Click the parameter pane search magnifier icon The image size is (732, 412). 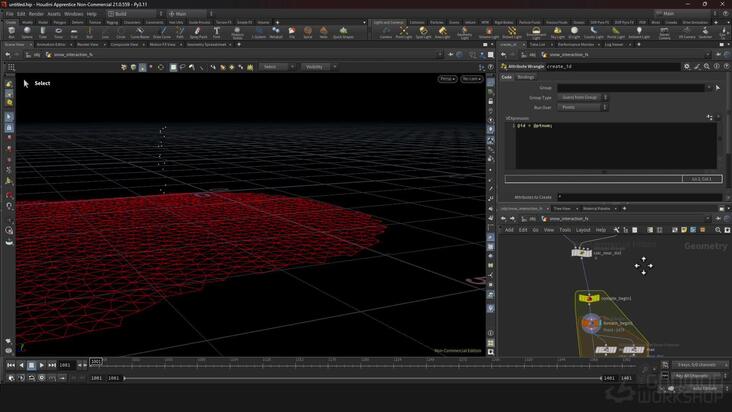706,67
